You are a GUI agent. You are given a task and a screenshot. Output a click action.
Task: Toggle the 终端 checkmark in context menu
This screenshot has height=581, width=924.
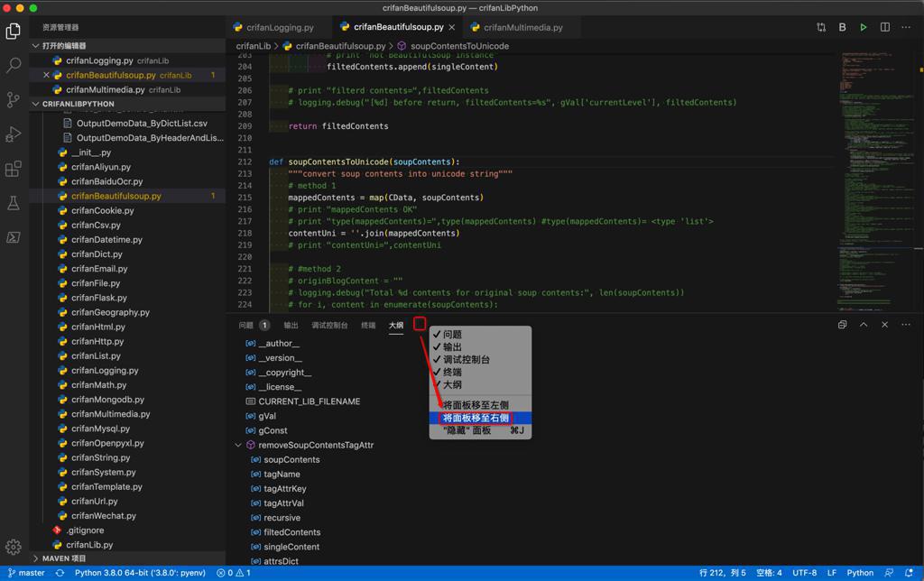pyautogui.click(x=452, y=372)
